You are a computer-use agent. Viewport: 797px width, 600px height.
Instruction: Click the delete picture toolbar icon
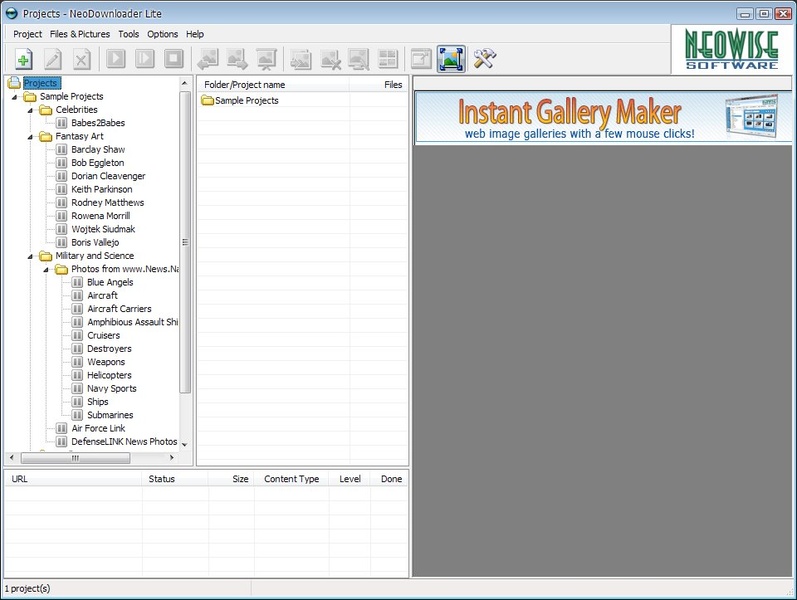point(330,59)
